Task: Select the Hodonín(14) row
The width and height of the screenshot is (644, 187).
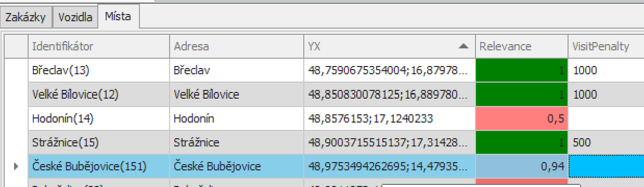Action: tap(336, 118)
